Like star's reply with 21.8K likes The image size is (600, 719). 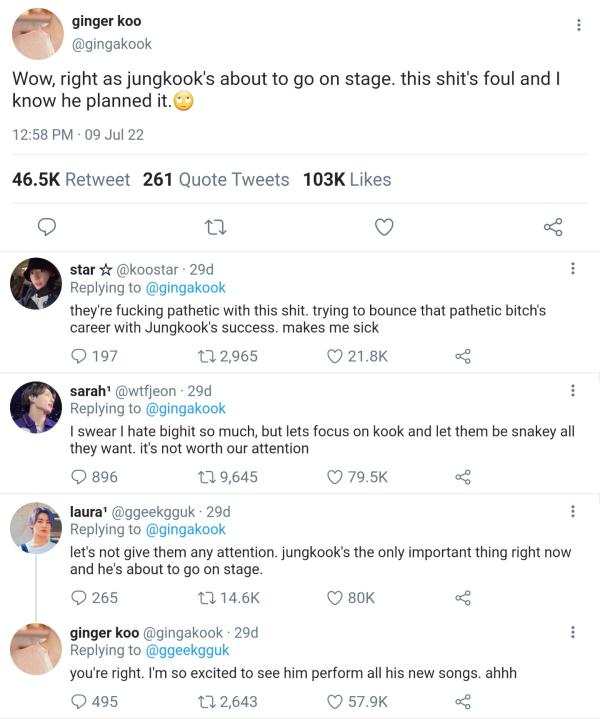point(336,356)
